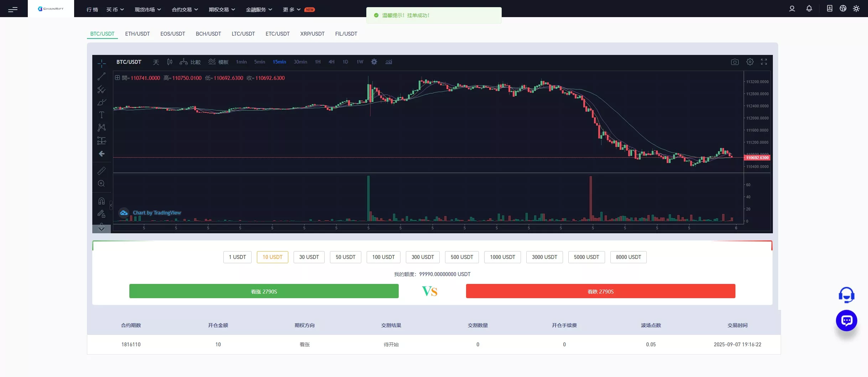
Task: Expand the 金融服务 dropdown menu
Action: click(x=259, y=10)
